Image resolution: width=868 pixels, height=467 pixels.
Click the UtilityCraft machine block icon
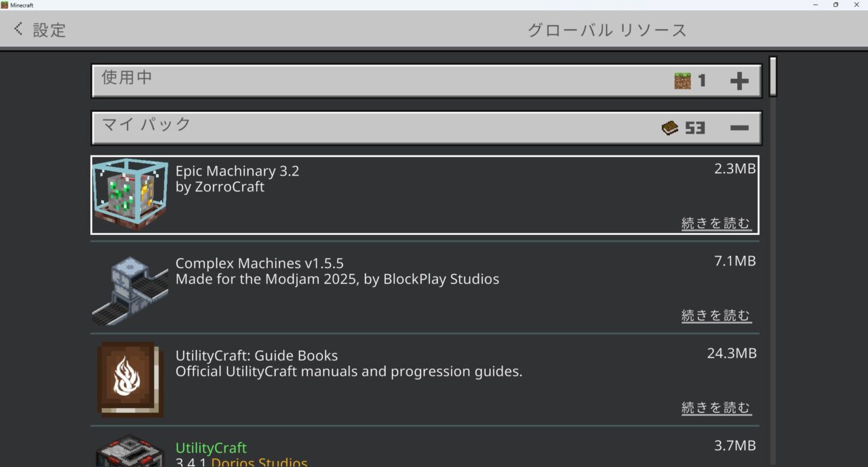point(130,451)
